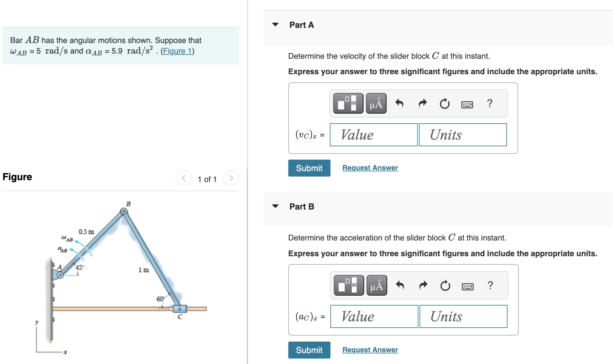Collapse the Part B section
The image size is (613, 364).
[x=276, y=206]
